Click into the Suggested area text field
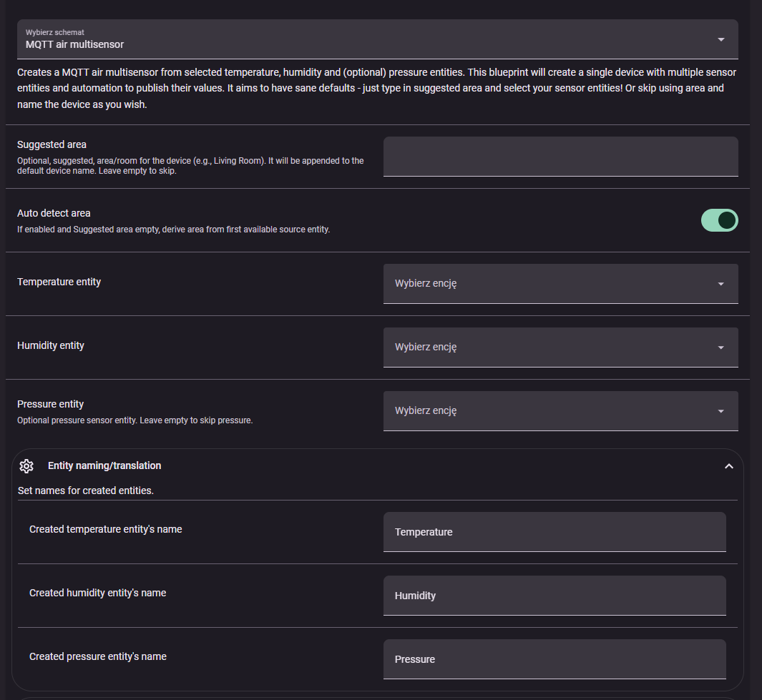 click(x=560, y=156)
